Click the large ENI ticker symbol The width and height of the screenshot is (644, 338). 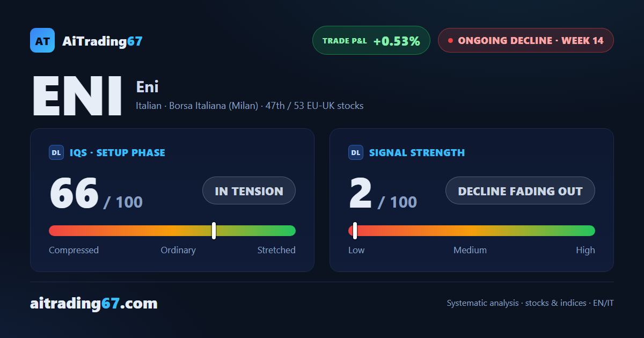[x=77, y=96]
